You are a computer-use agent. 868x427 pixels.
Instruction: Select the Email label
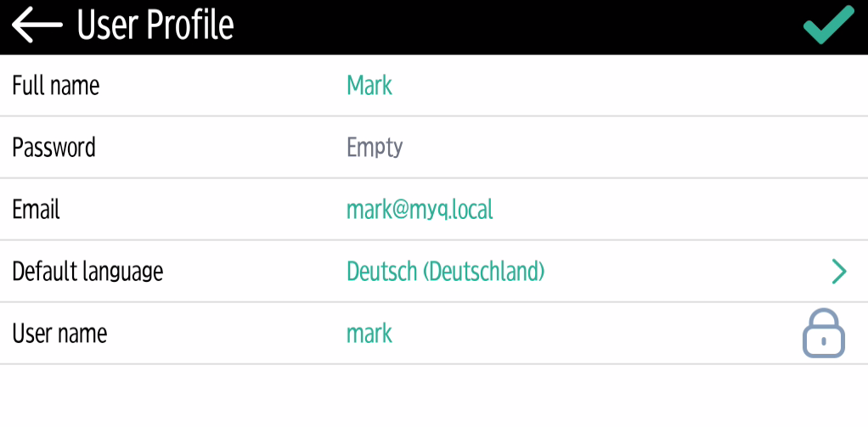click(36, 210)
